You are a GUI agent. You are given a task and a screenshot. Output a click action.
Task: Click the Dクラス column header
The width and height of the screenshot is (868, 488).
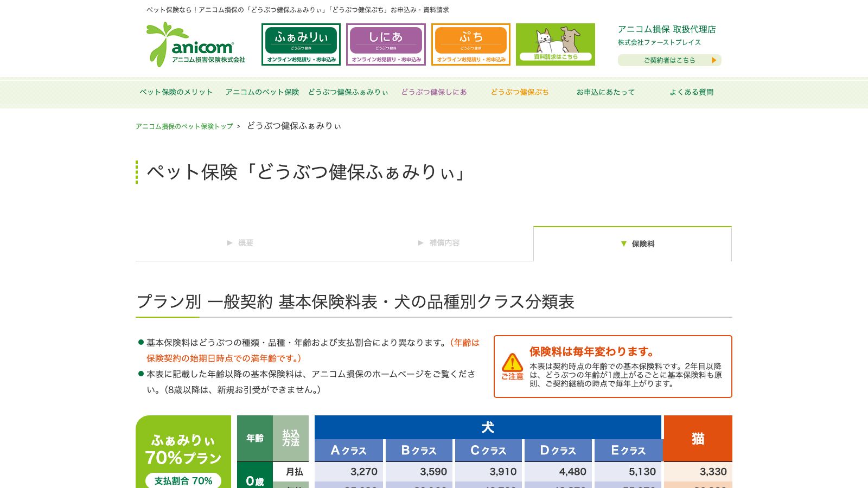pyautogui.click(x=558, y=451)
